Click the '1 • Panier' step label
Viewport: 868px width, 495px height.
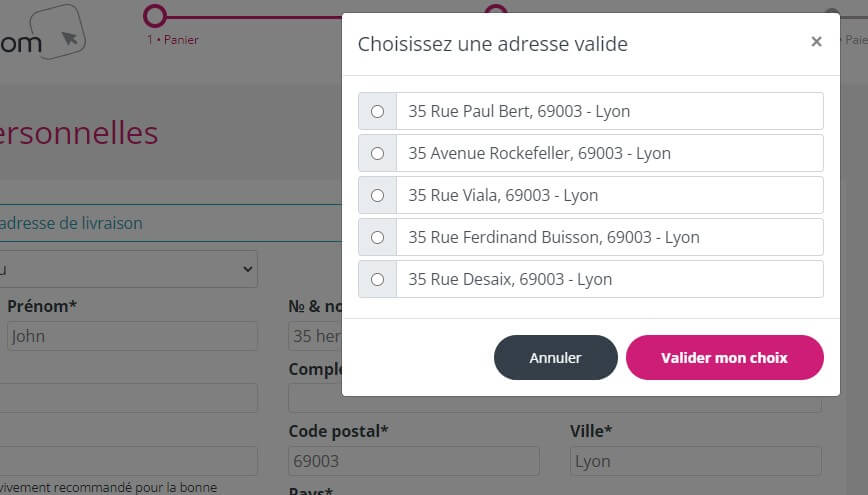172,40
